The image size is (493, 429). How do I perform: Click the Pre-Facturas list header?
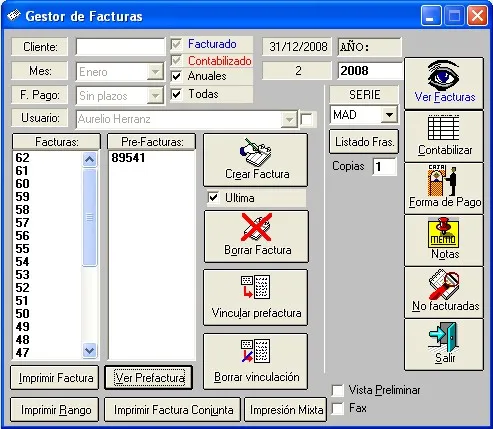point(152,142)
